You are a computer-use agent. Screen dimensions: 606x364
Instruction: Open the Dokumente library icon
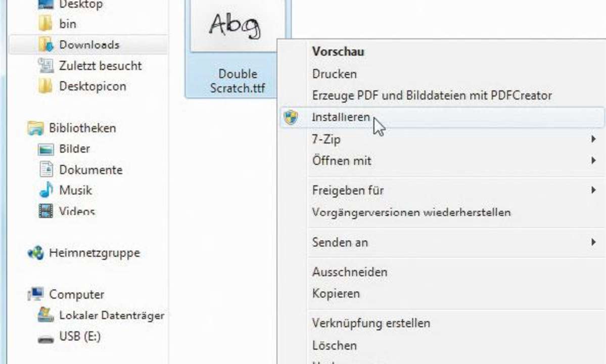46,170
